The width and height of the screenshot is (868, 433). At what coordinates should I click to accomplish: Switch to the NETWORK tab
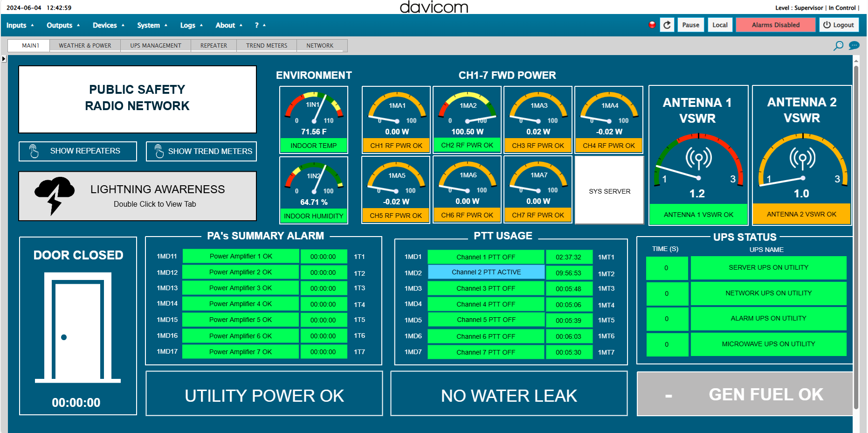coord(320,46)
